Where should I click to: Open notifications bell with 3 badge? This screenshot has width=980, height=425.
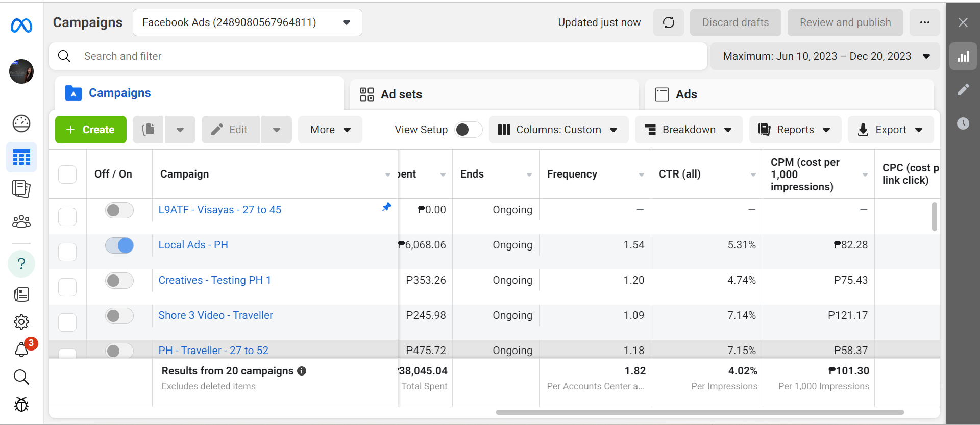point(21,349)
